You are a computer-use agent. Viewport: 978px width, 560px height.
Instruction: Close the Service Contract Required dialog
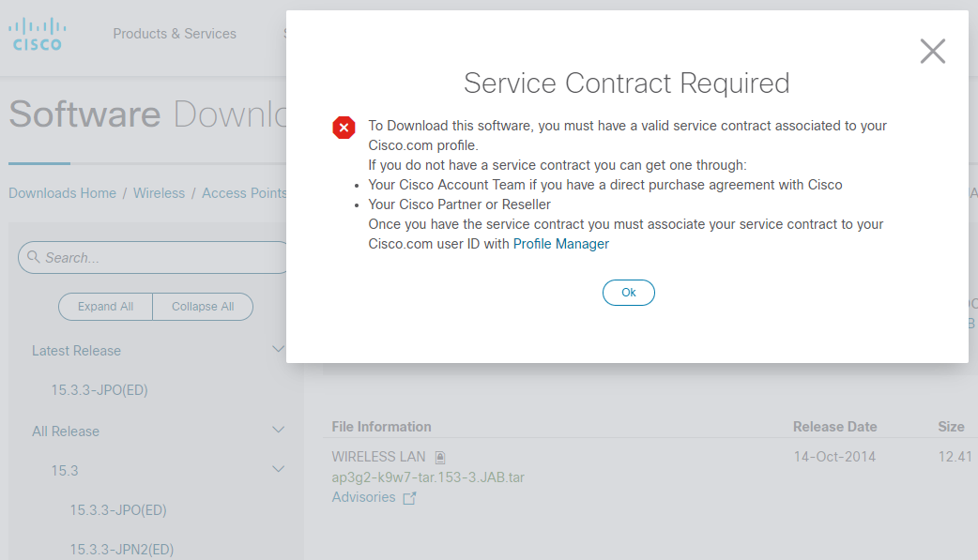coord(932,52)
